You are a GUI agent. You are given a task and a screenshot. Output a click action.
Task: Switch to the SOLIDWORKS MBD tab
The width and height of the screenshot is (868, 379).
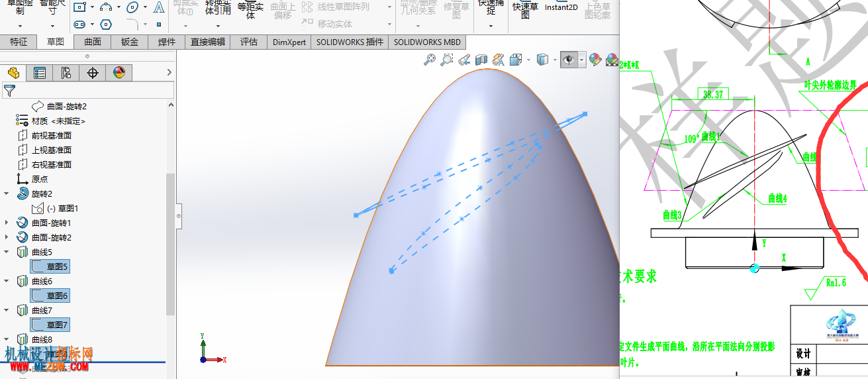click(x=427, y=42)
